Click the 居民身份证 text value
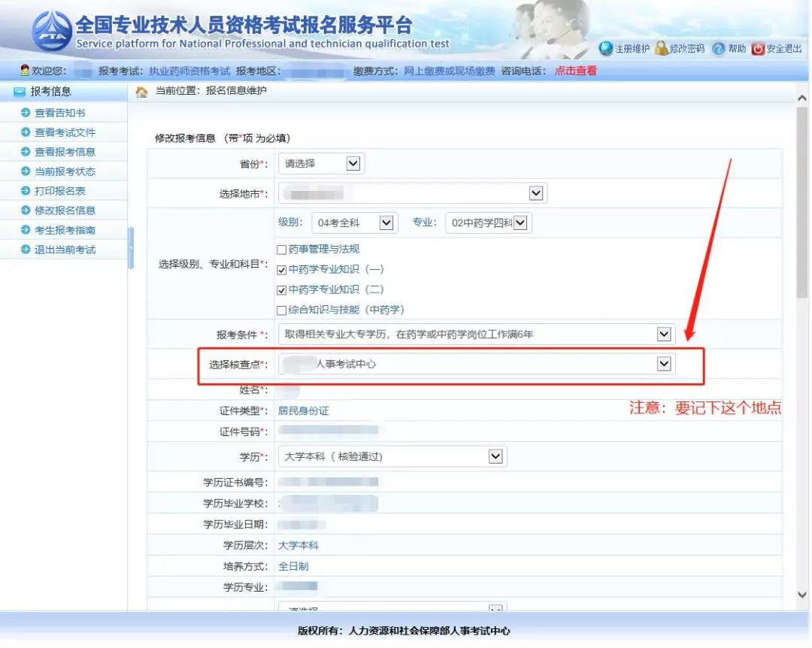Image resolution: width=812 pixels, height=648 pixels. (x=304, y=410)
